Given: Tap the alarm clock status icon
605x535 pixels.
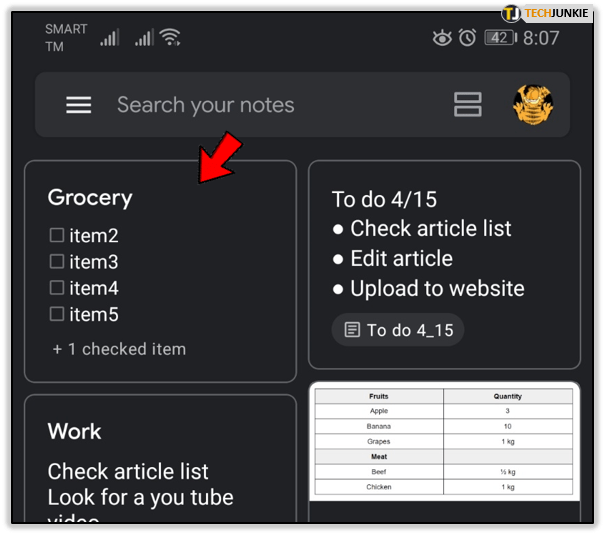Looking at the screenshot, I should (x=467, y=38).
